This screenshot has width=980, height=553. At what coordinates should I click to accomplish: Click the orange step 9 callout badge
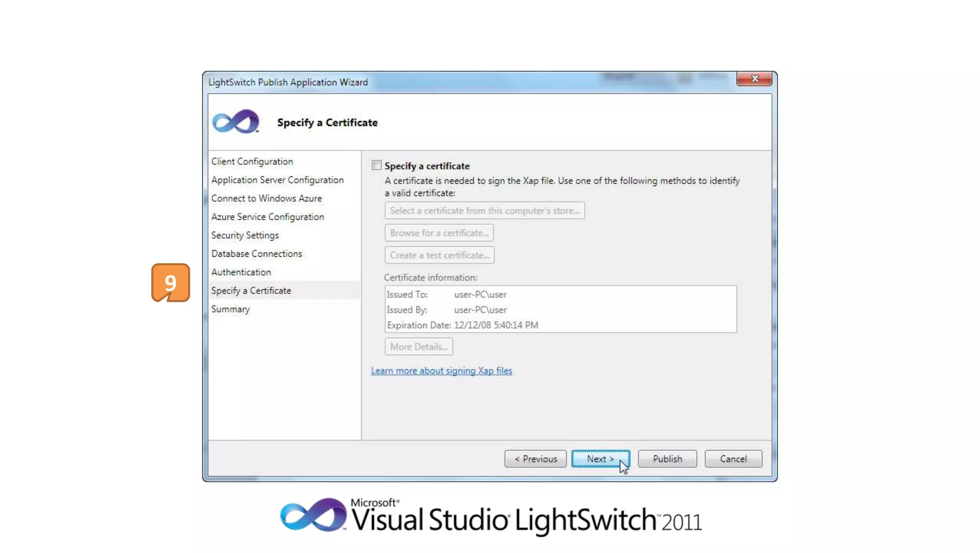tap(170, 282)
